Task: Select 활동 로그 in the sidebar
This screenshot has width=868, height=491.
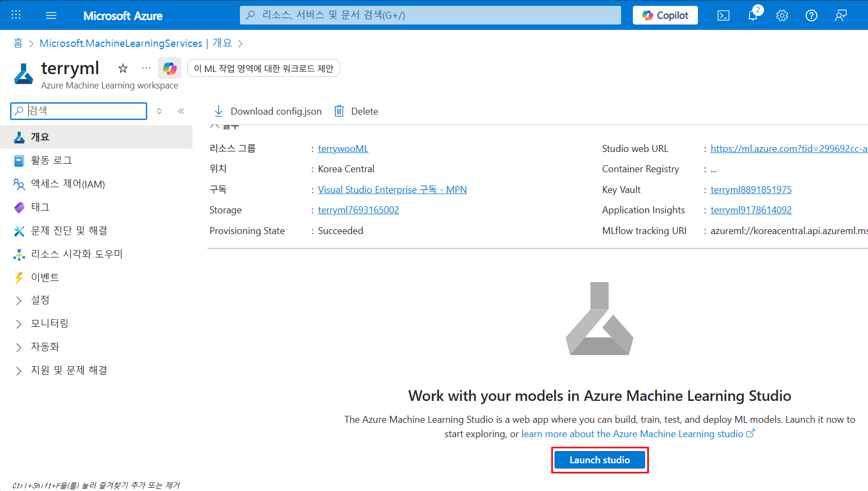Action: point(51,160)
